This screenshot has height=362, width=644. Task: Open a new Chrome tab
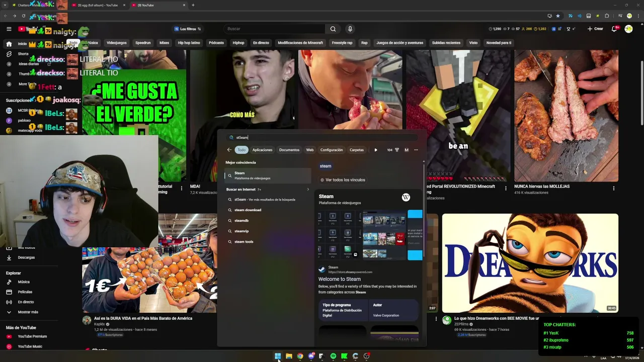click(193, 5)
